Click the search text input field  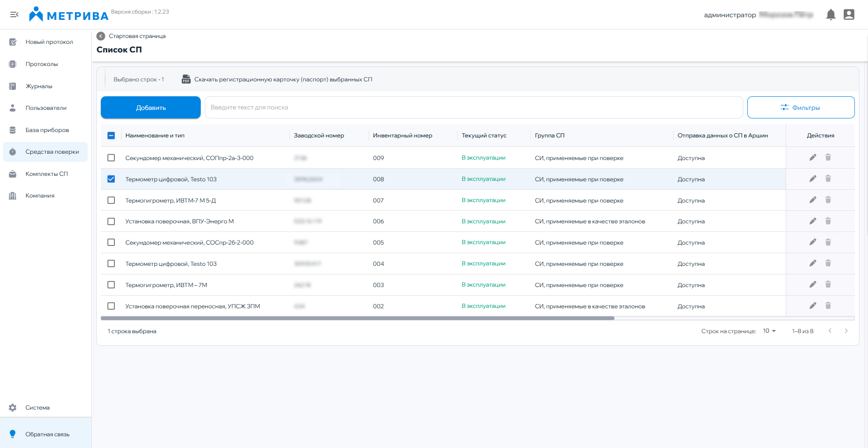click(473, 108)
